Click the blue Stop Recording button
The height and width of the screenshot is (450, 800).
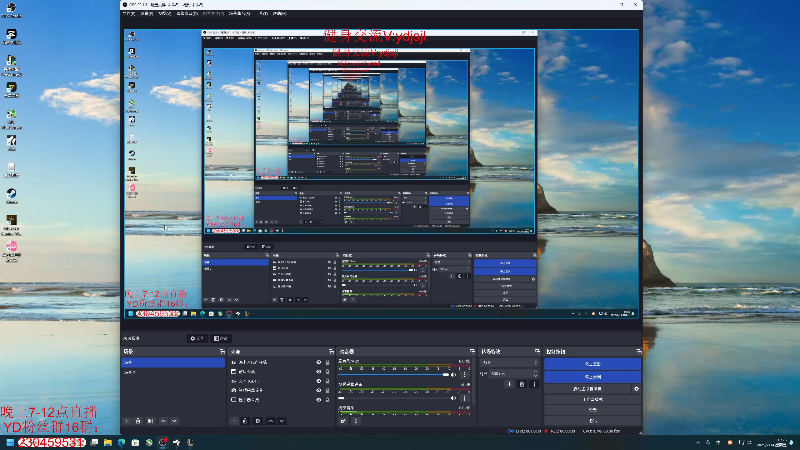coord(592,377)
